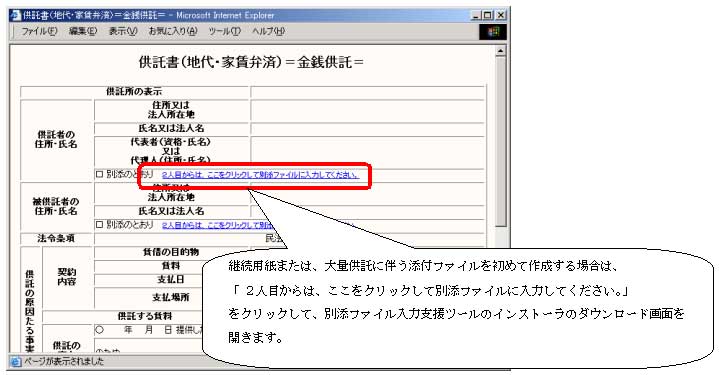Click status bar text ページが表示されました
This screenshot has width=719, height=375.
(x=64, y=362)
